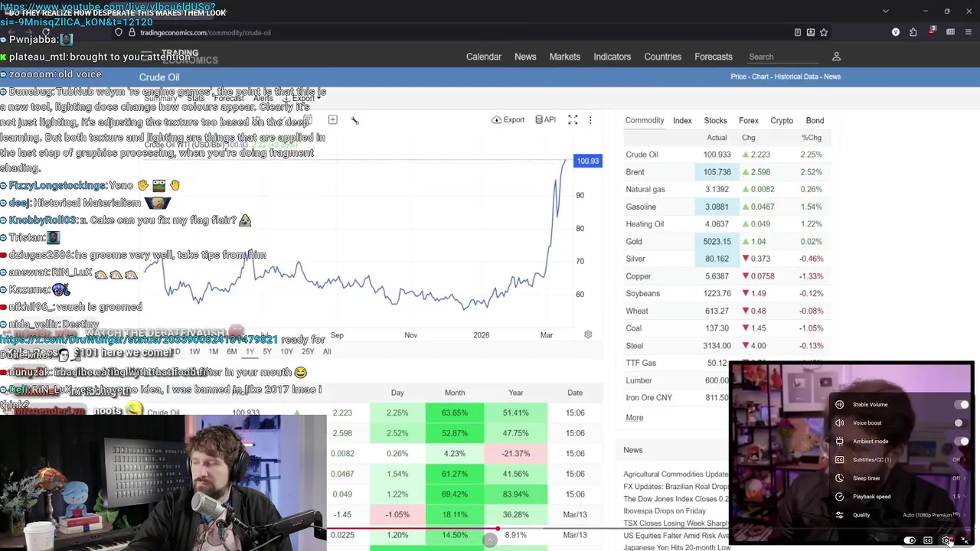Toggle captions with player CC button

click(x=928, y=540)
